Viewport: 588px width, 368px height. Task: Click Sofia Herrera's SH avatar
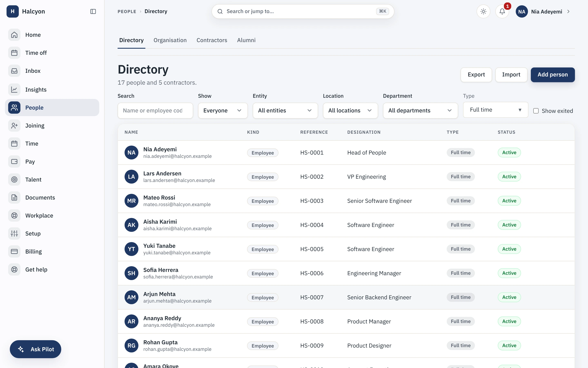coord(131,273)
